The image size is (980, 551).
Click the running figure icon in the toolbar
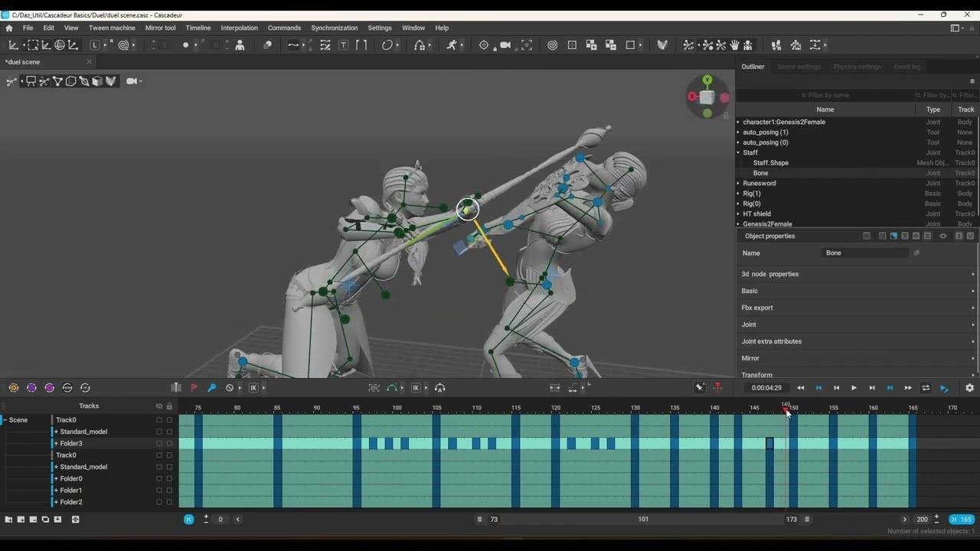(452, 45)
